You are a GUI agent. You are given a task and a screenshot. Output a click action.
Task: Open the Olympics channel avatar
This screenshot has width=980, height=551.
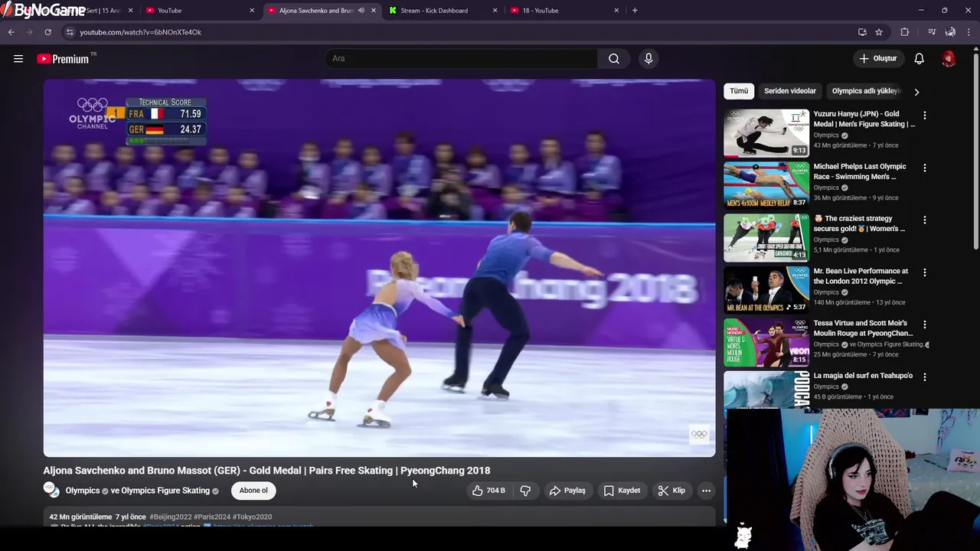(51, 490)
